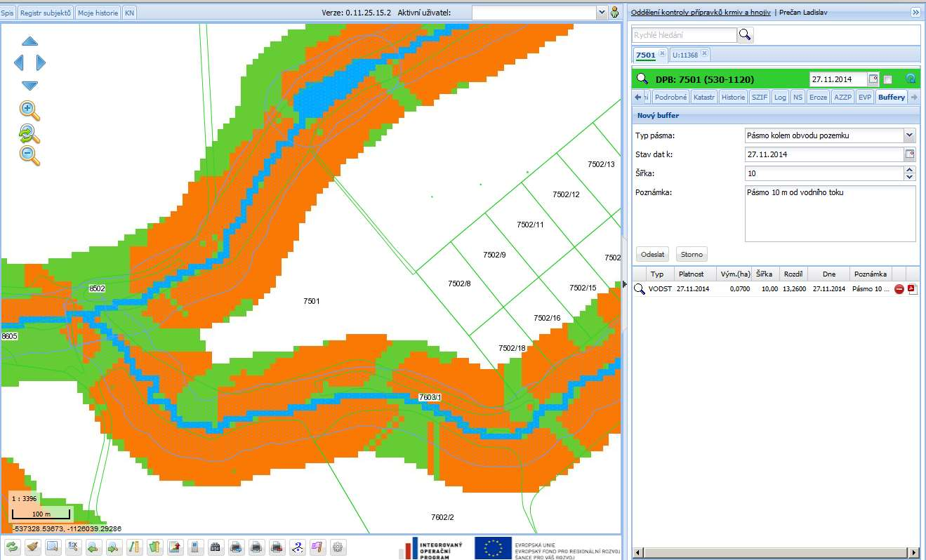Refresh the DPB 7501 detail
The image size is (926, 560).
point(911,79)
